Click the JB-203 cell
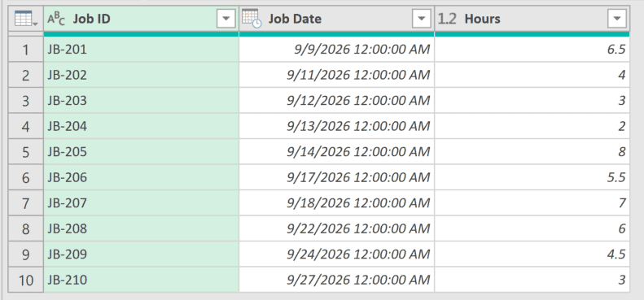This screenshot has height=300, width=644. point(142,101)
